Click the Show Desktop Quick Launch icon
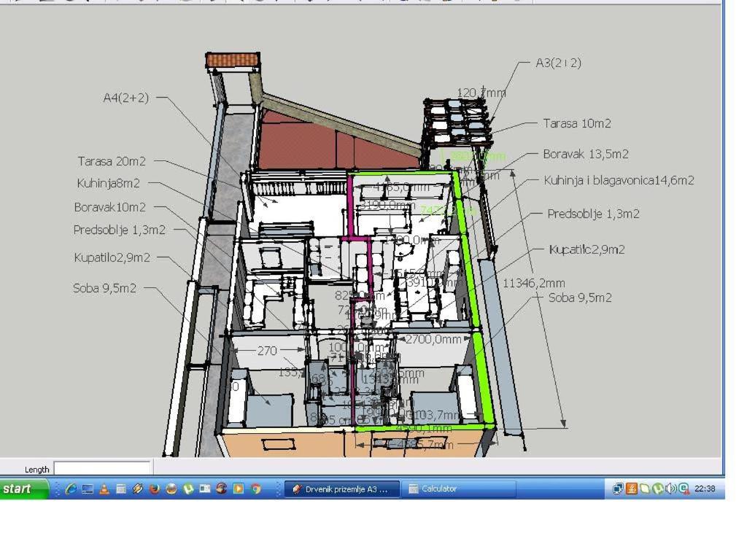This screenshot has height=560, width=747. pos(88,489)
